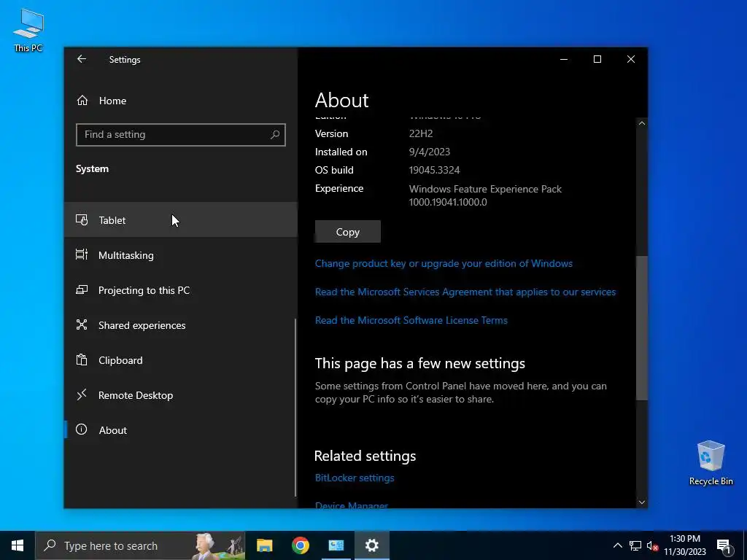Click the muted volume icon in tray
This screenshot has width=747, height=560.
(652, 545)
